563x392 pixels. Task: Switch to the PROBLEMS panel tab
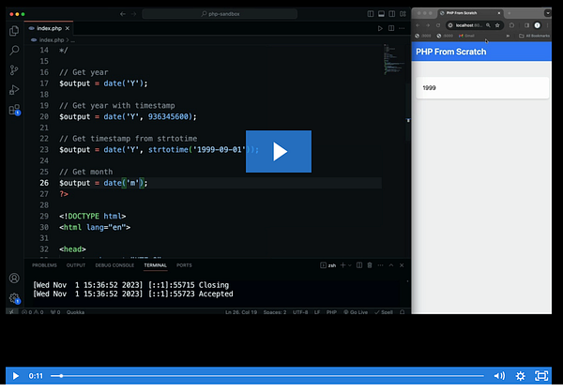(44, 265)
